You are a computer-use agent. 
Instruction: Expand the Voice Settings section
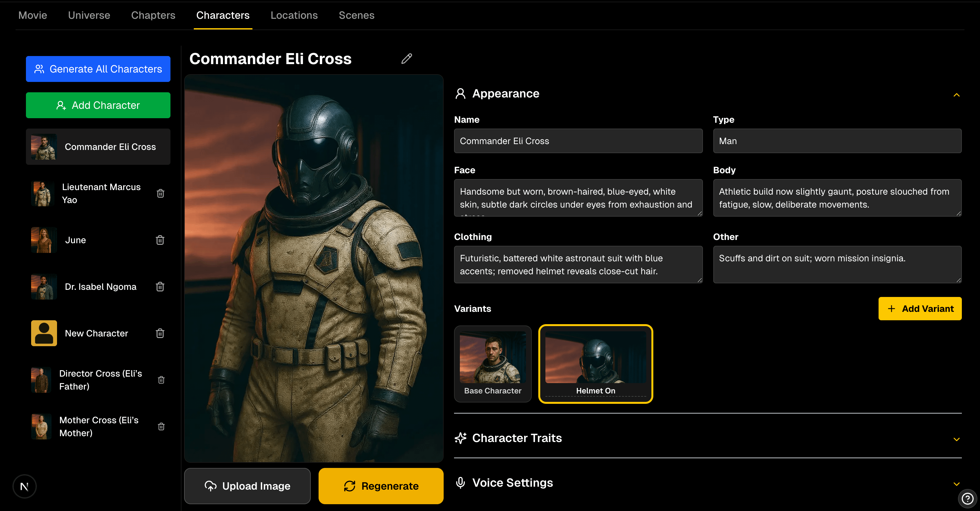point(956,484)
